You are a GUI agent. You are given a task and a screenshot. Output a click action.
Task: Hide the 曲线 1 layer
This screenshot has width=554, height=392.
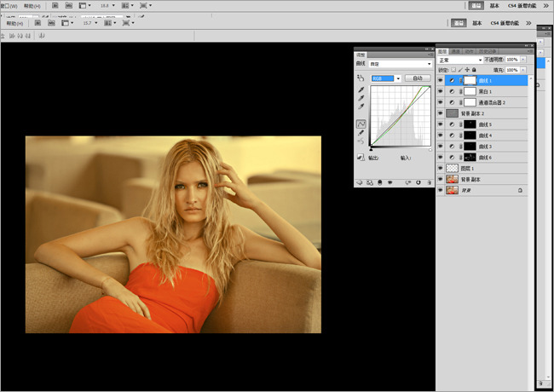point(441,80)
